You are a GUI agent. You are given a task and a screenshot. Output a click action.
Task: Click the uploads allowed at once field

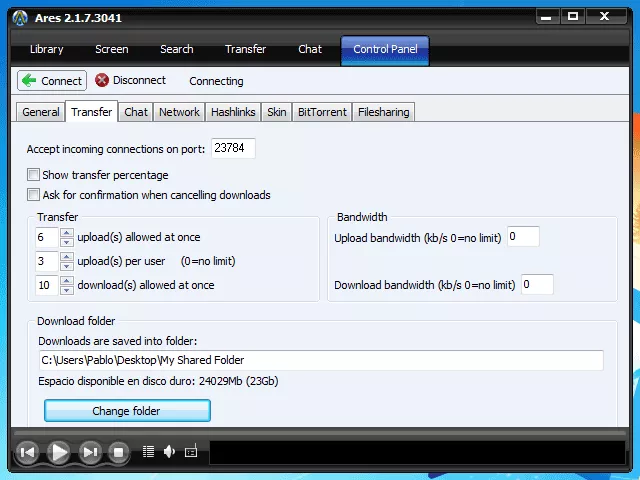47,238
